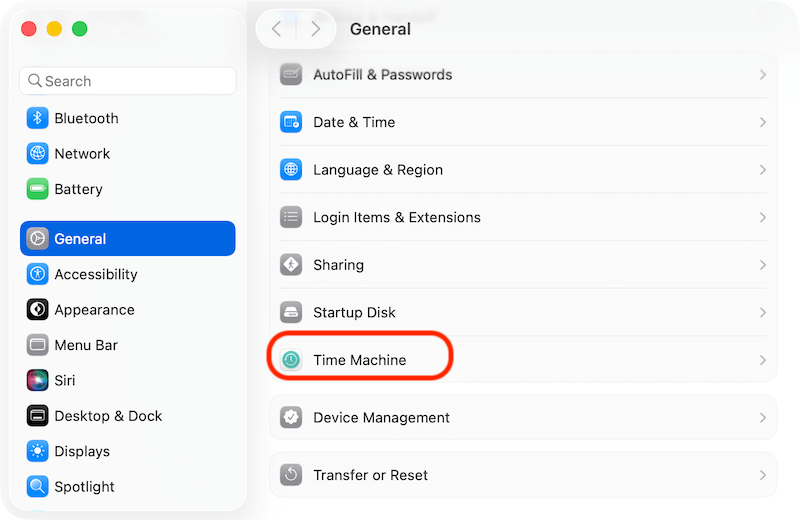Open Date & Time using row chevron
The width and height of the screenshot is (800, 520).
(763, 122)
